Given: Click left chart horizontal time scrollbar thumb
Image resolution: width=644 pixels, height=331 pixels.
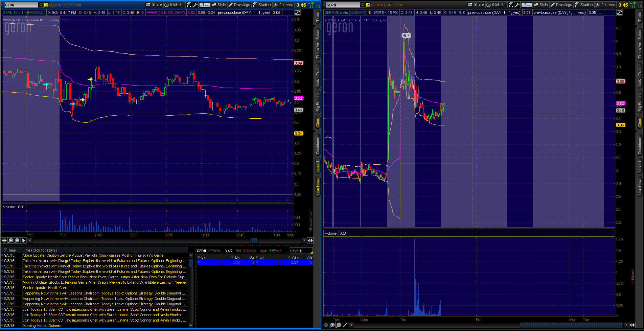Looking at the screenshot, I should 254,240.
